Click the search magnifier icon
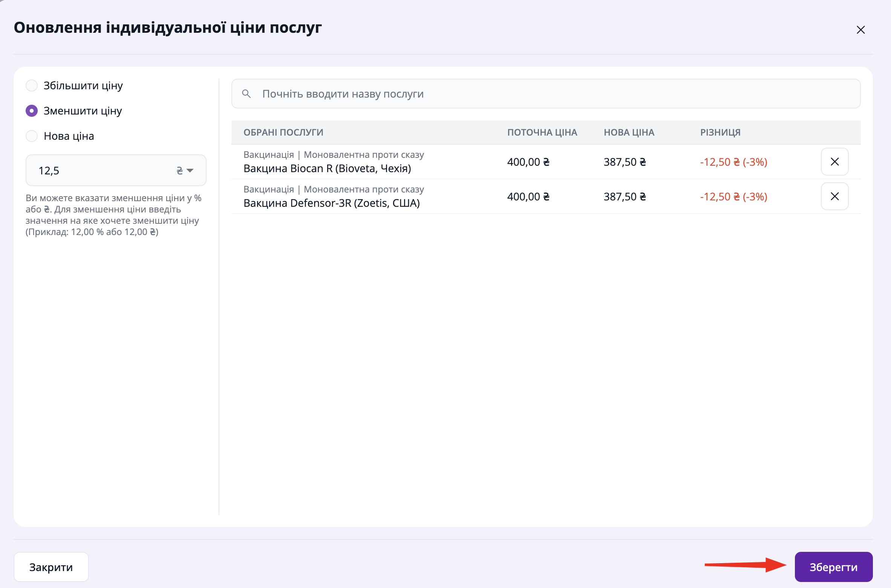The width and height of the screenshot is (891, 588). click(x=246, y=94)
